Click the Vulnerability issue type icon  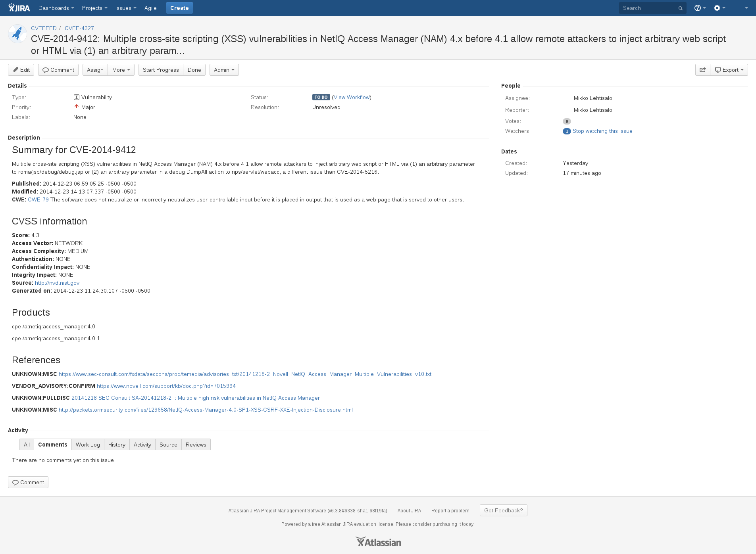(x=76, y=97)
